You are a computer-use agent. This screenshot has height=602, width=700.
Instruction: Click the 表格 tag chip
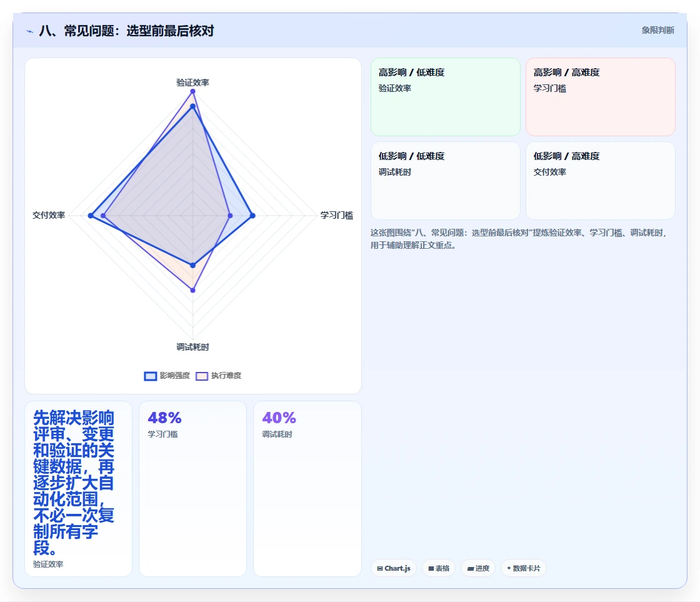(439, 568)
